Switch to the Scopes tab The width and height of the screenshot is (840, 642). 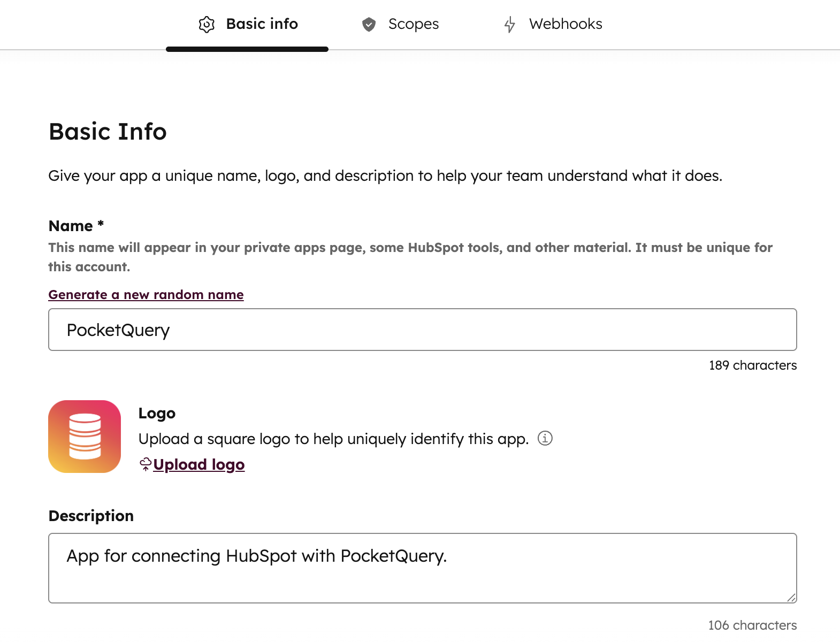[x=413, y=24]
